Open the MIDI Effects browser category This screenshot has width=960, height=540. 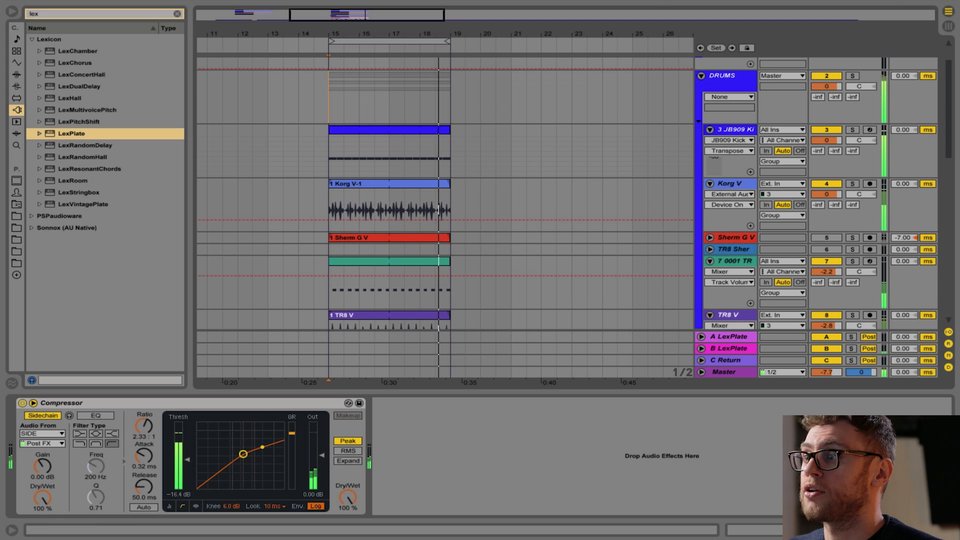click(17, 86)
